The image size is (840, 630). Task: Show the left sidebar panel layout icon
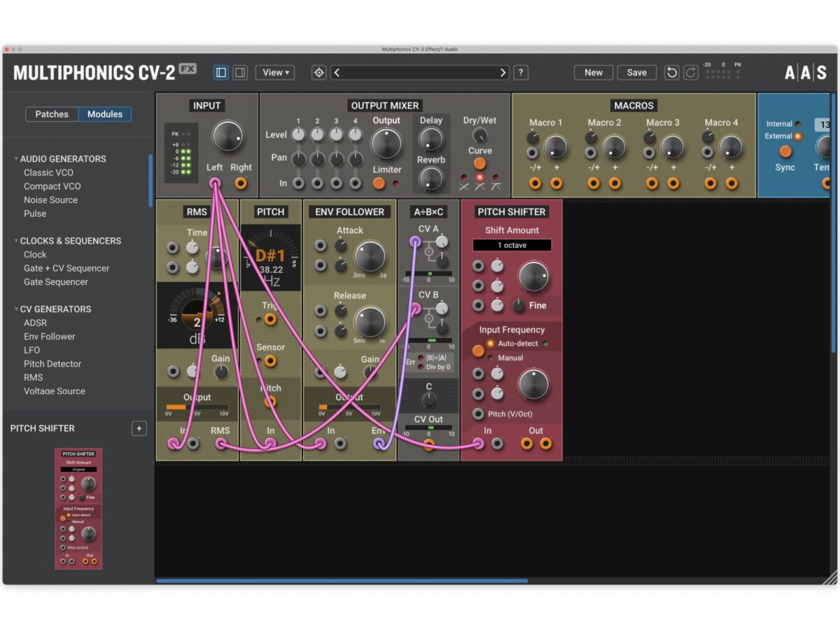click(x=221, y=73)
